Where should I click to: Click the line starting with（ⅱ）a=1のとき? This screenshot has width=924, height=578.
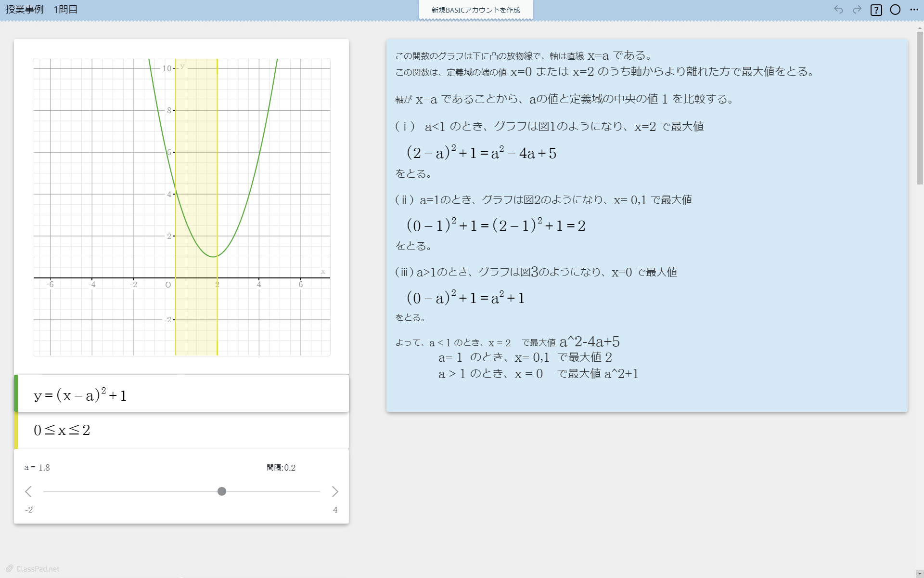(x=543, y=200)
